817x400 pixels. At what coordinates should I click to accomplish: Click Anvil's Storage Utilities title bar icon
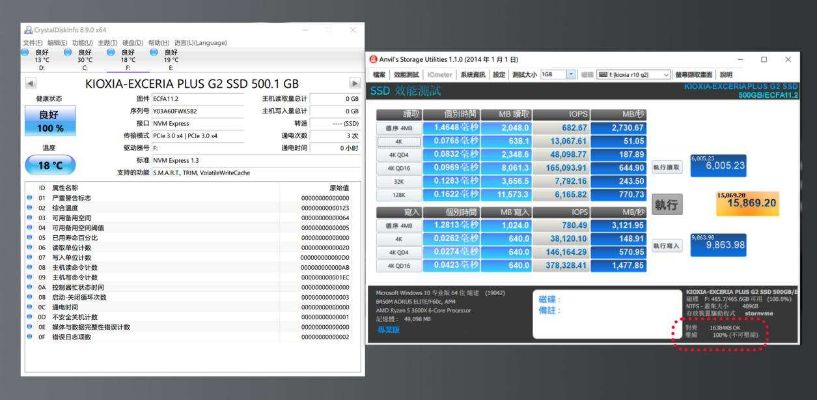point(374,59)
